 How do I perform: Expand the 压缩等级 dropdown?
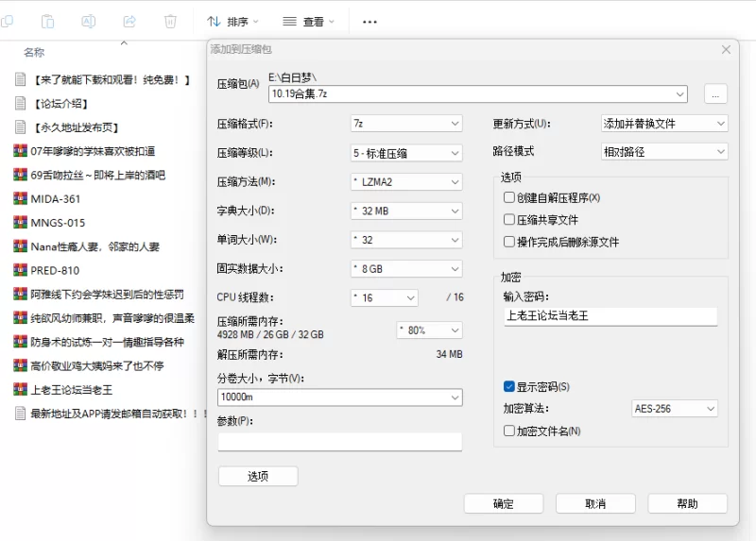(x=405, y=153)
